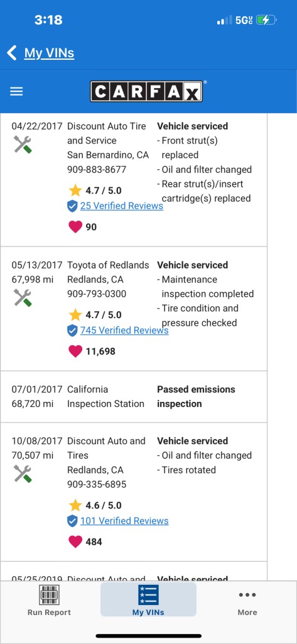Screen dimensions: 297x644
Task: Tap the heart icon showing 484 favorites
Action: pos(75,541)
